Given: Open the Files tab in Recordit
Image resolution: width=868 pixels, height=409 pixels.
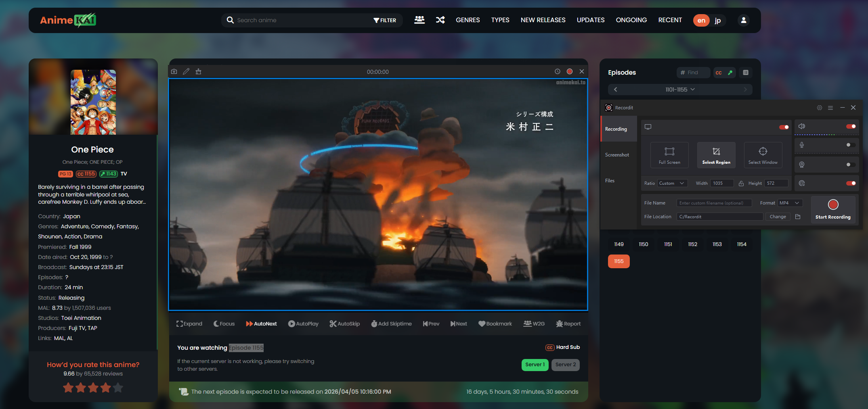Looking at the screenshot, I should 619,181.
